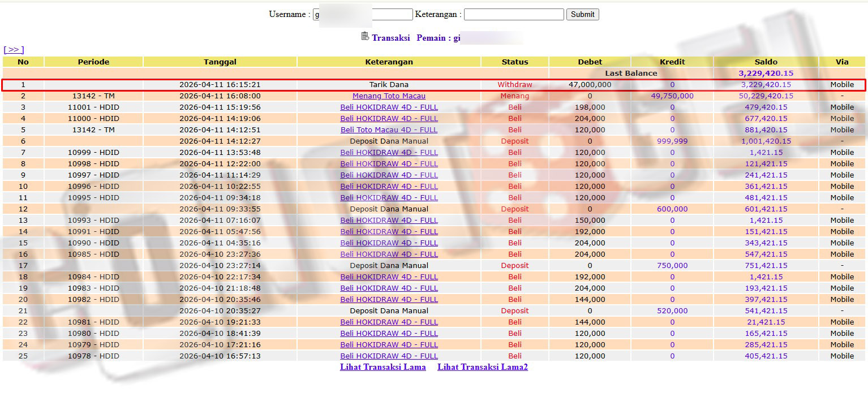Open Beli HOKIDRAW link for period 10997

389,175
